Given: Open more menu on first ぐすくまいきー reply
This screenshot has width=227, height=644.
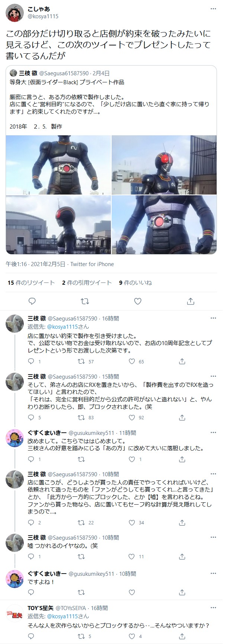Looking at the screenshot, I should pos(213,433).
